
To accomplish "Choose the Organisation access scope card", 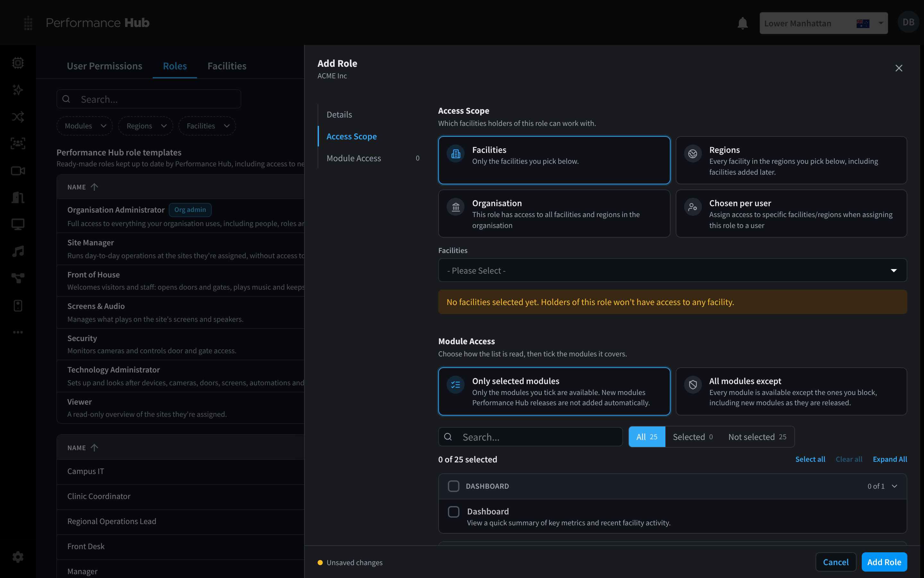I will (554, 214).
